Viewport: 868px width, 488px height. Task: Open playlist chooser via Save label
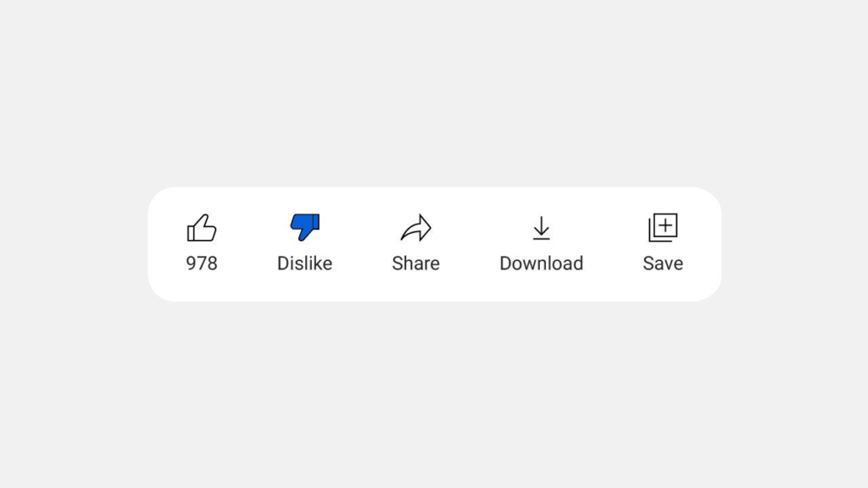pos(663,263)
